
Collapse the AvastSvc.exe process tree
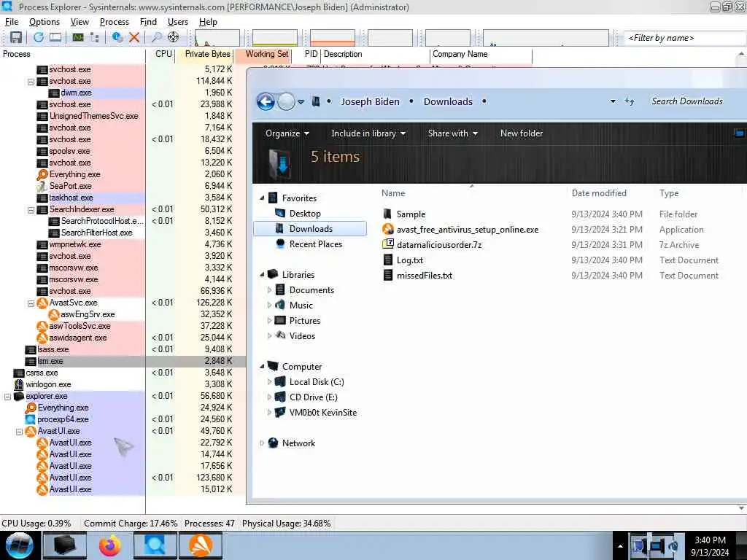pyautogui.click(x=31, y=303)
